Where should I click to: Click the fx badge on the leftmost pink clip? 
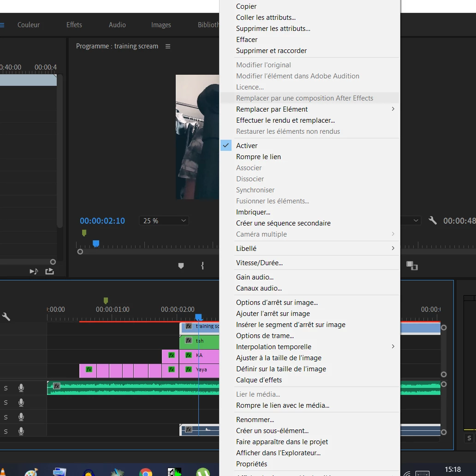pyautogui.click(x=89, y=369)
